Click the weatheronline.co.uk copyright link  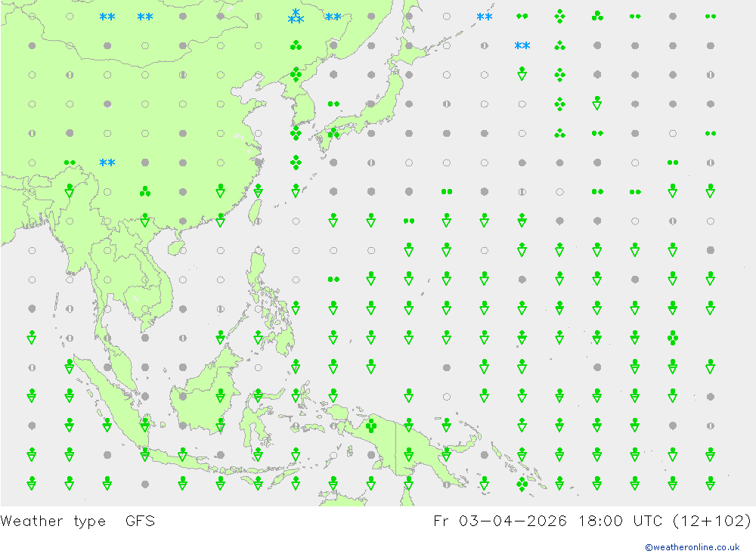pos(692,546)
